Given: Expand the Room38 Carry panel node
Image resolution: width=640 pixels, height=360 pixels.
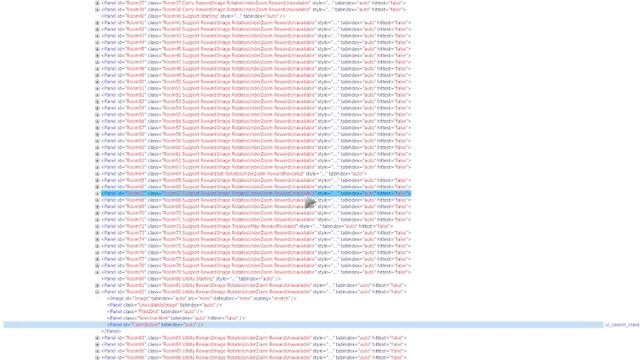Looking at the screenshot, I should coord(97,9).
